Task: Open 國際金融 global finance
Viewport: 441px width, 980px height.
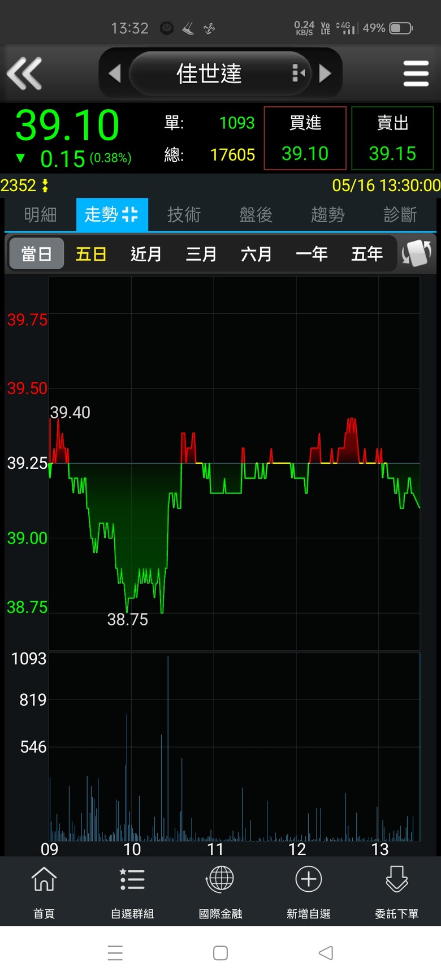Action: click(220, 891)
